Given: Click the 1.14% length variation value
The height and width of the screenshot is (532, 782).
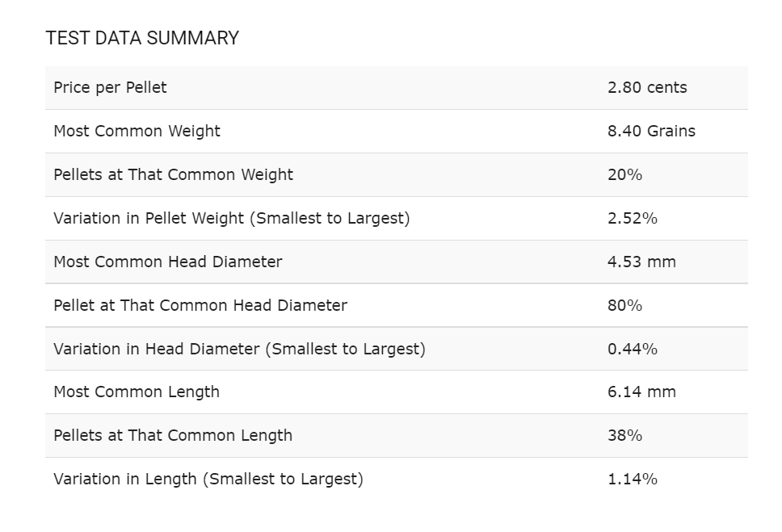Looking at the screenshot, I should coord(632,479).
